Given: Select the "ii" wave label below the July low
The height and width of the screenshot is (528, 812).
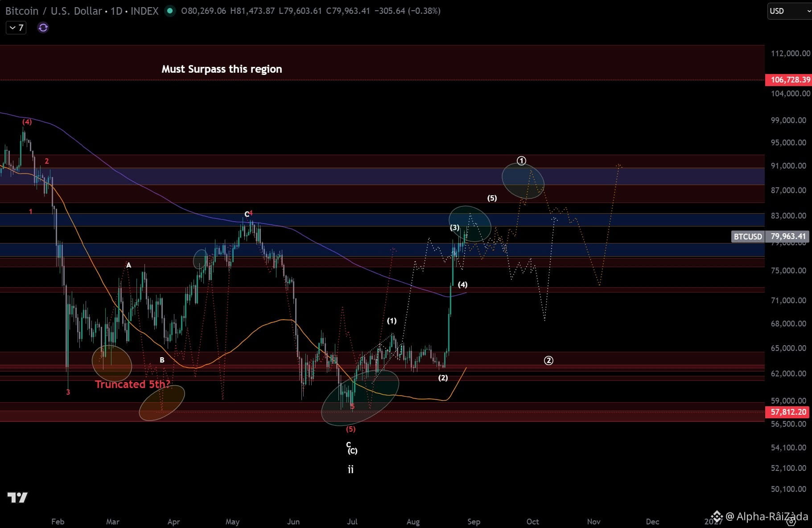Looking at the screenshot, I should point(351,470).
